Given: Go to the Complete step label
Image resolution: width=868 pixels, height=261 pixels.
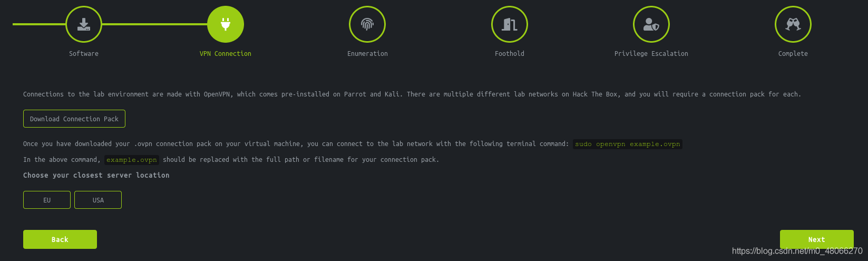Looking at the screenshot, I should [793, 54].
